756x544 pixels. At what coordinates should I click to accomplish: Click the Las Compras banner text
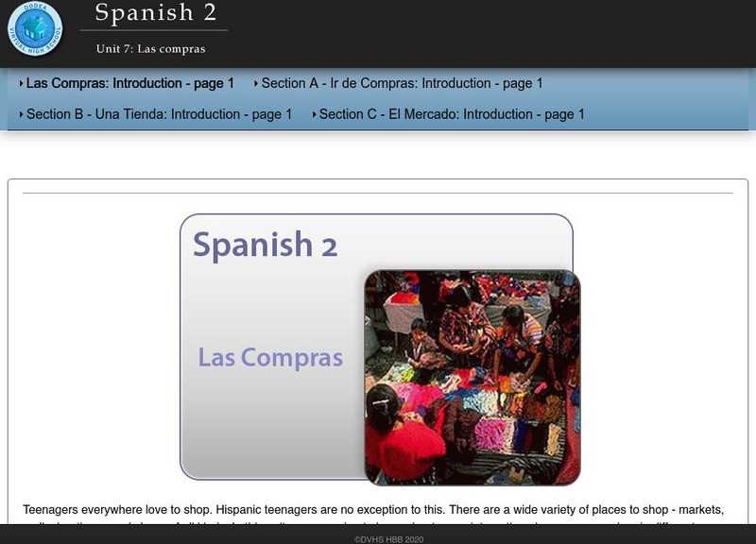click(270, 358)
